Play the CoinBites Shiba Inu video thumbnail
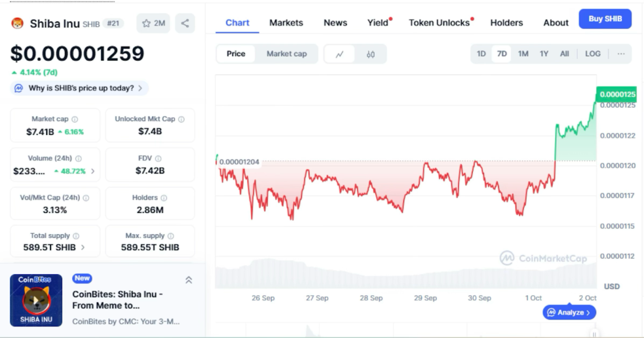Screen dimensions: 644x338 pos(36,300)
